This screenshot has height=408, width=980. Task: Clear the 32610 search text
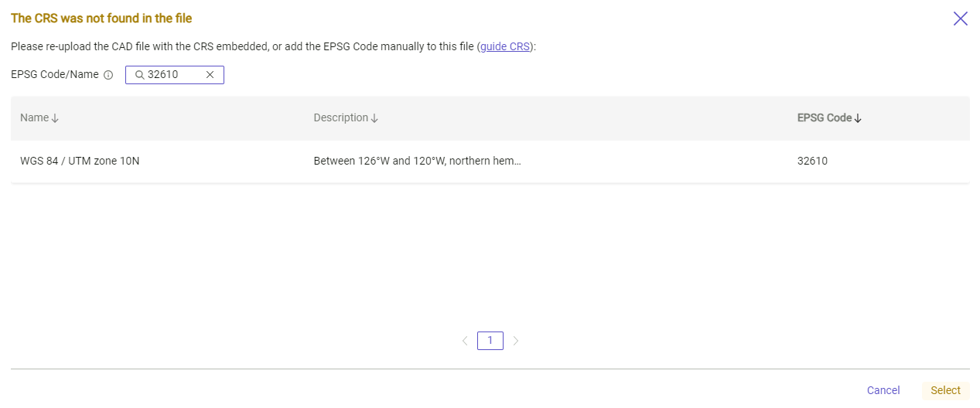pyautogui.click(x=210, y=75)
